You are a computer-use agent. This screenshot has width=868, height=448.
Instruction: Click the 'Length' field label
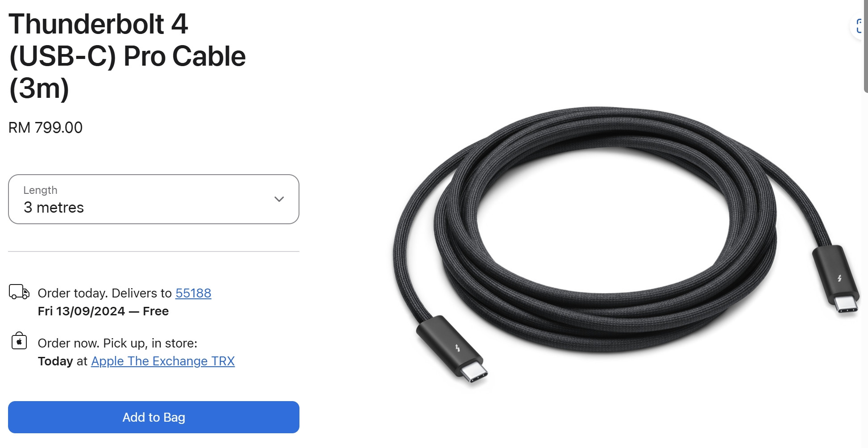point(40,190)
